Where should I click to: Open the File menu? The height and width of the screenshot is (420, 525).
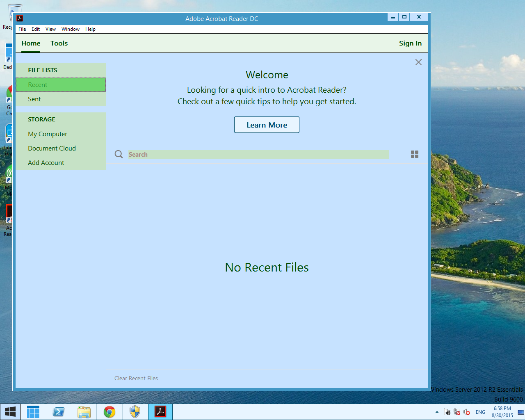(22, 29)
